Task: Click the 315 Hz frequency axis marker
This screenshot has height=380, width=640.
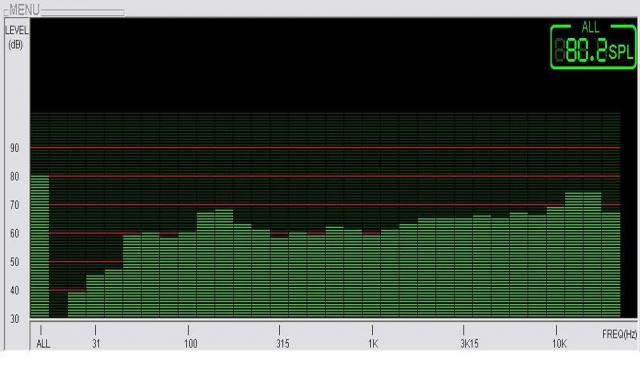Action: [282, 344]
